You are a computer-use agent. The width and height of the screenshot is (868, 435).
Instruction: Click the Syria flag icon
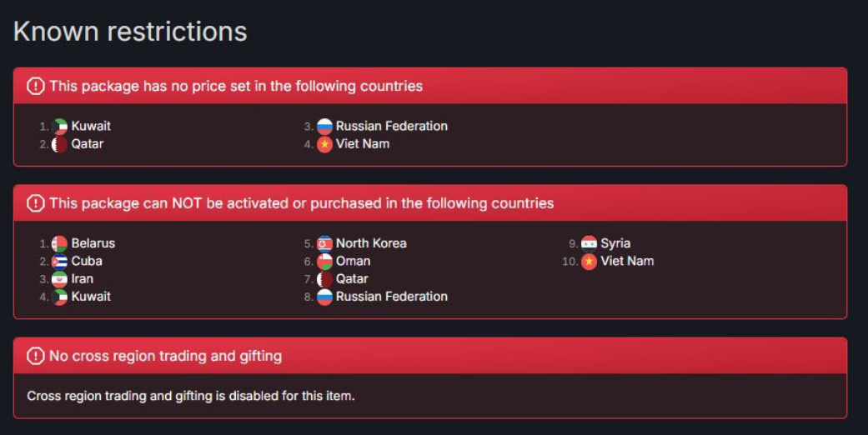[589, 243]
